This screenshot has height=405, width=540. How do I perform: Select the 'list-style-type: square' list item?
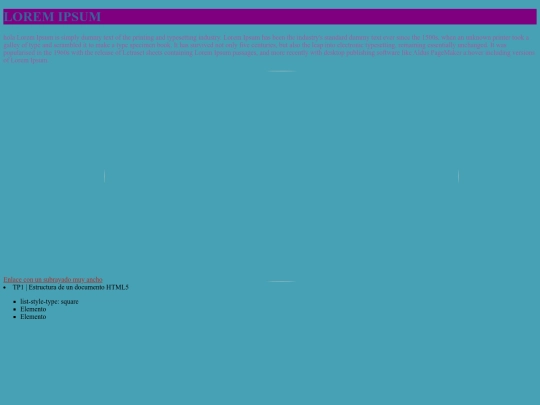pyautogui.click(x=49, y=302)
